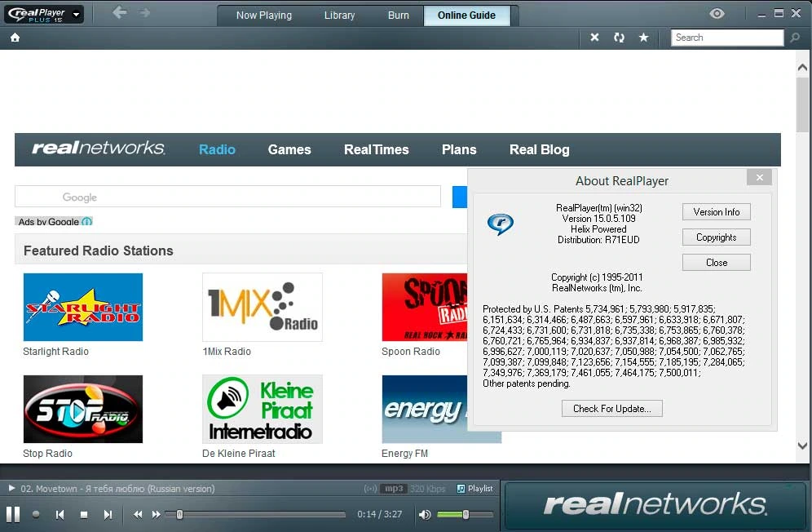Open the Library tab

[x=339, y=16]
